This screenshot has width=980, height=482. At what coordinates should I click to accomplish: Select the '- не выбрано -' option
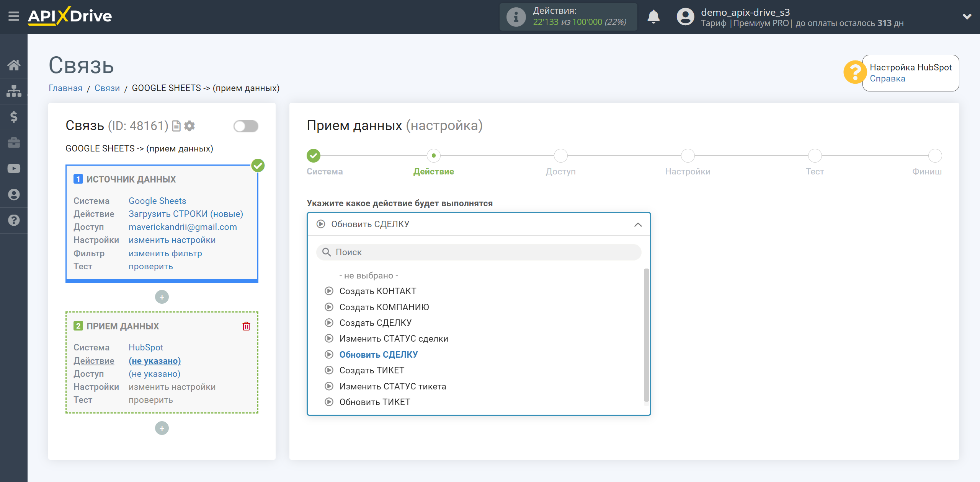point(369,275)
